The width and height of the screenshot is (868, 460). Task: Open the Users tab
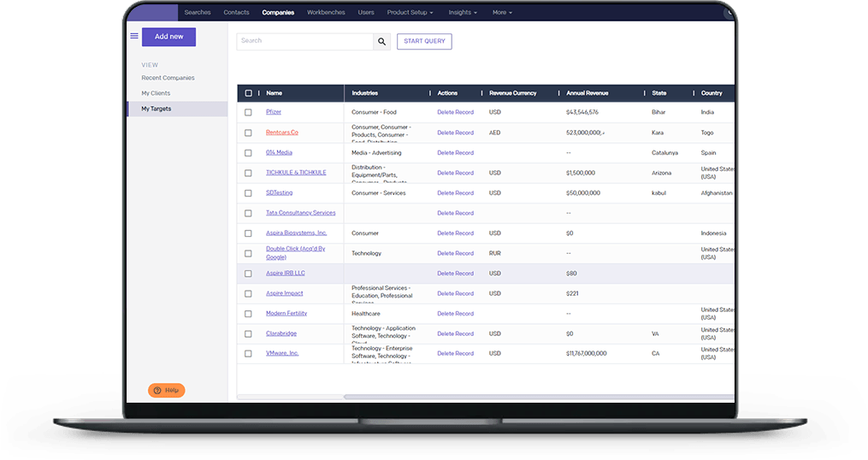[366, 12]
